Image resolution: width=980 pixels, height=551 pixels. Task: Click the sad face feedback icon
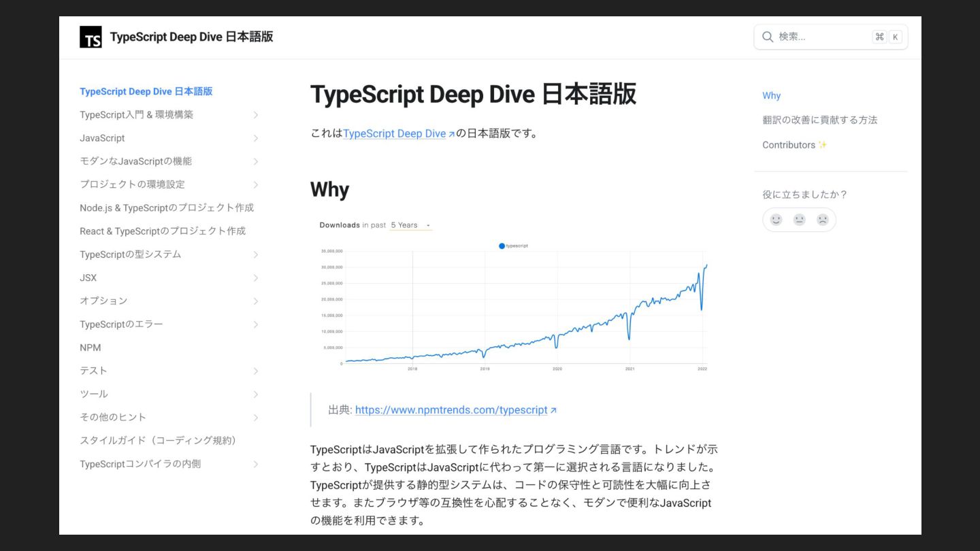[823, 220]
